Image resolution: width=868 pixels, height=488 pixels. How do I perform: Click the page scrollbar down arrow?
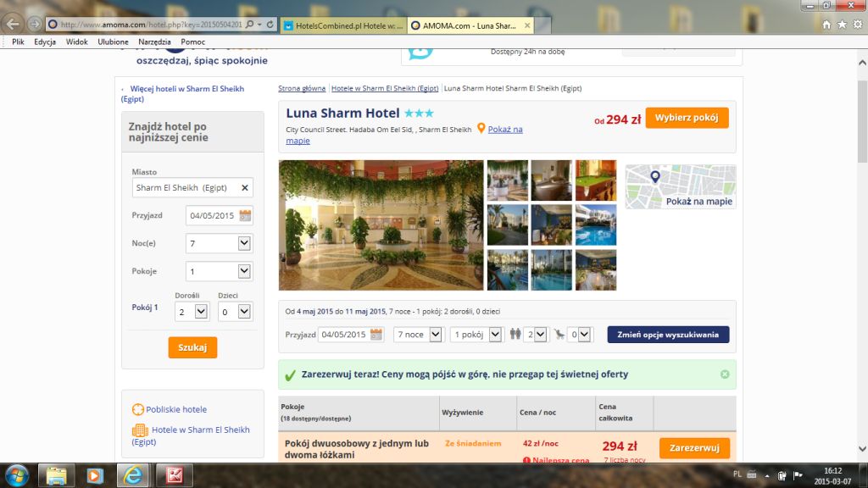tap(862, 449)
